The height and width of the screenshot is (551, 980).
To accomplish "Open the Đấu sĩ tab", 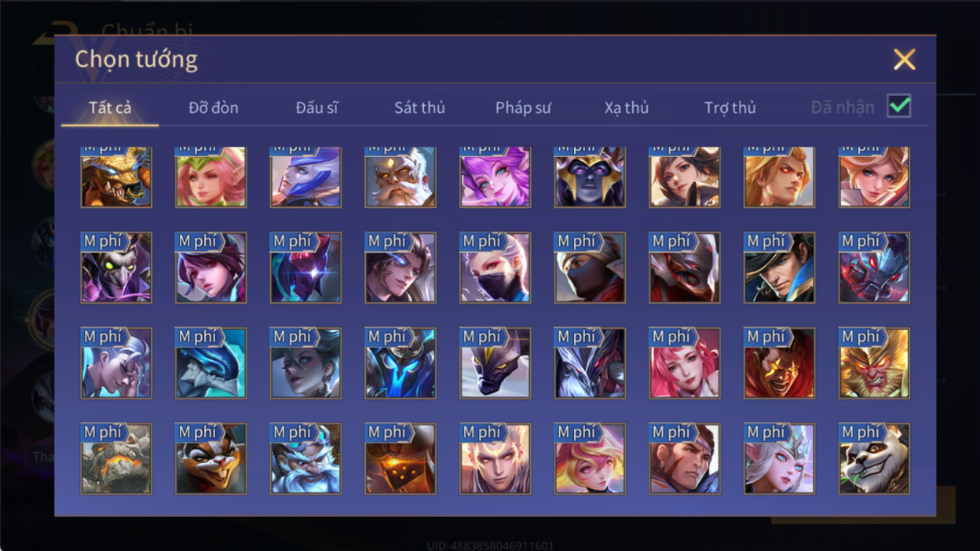I will coord(316,108).
